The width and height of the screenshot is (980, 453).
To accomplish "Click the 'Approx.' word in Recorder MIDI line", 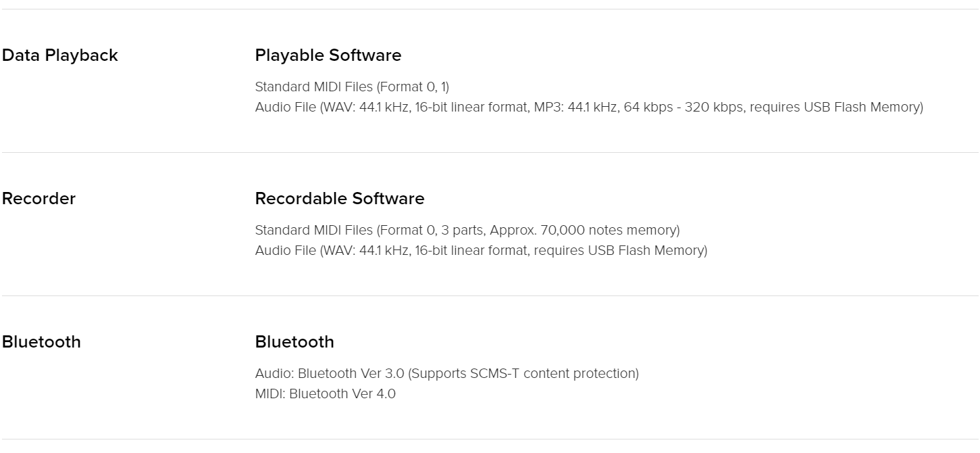I will (x=513, y=230).
